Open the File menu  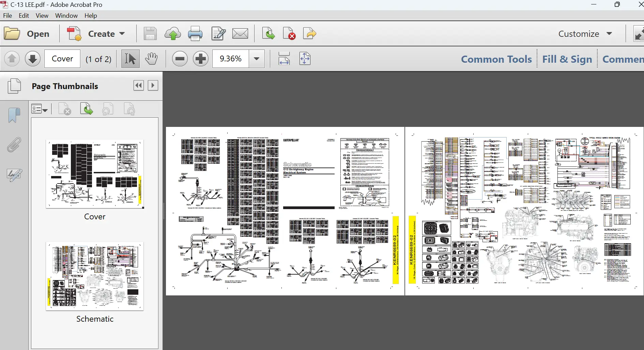coord(7,16)
